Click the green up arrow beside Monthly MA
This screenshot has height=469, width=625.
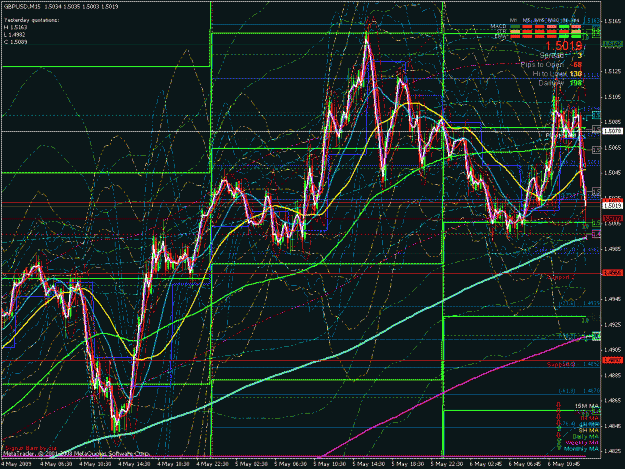[x=558, y=448]
